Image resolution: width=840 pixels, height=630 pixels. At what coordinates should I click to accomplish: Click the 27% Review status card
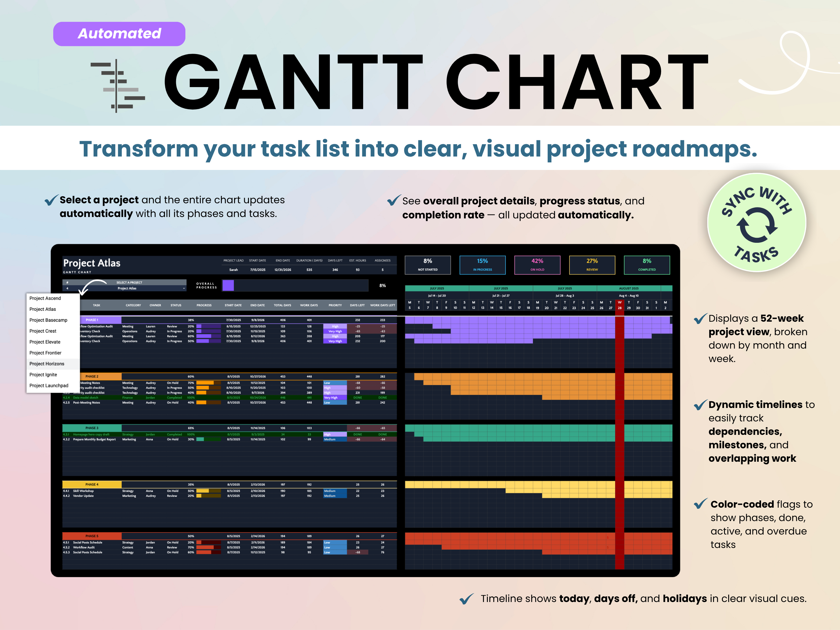click(592, 265)
